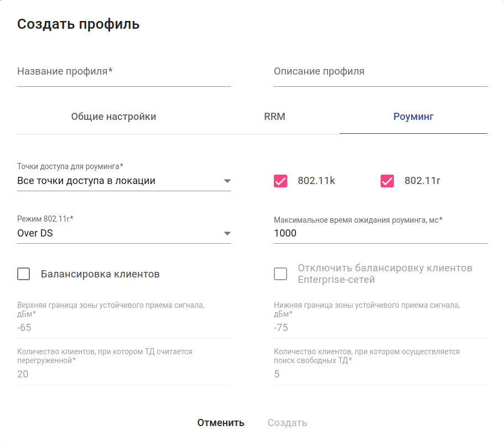
Task: Click the upper signal boundary field -65
Action: click(x=123, y=328)
